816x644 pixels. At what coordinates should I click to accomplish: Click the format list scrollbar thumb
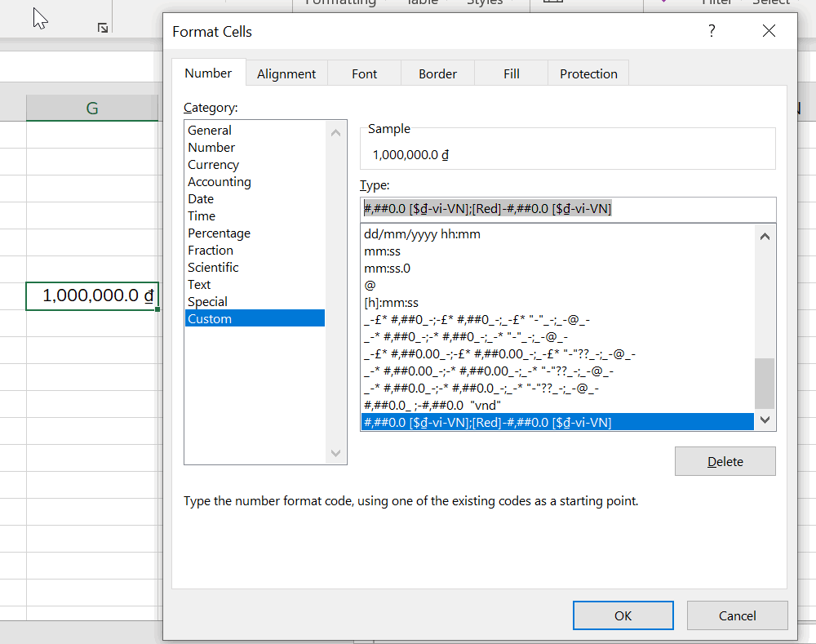pos(765,384)
